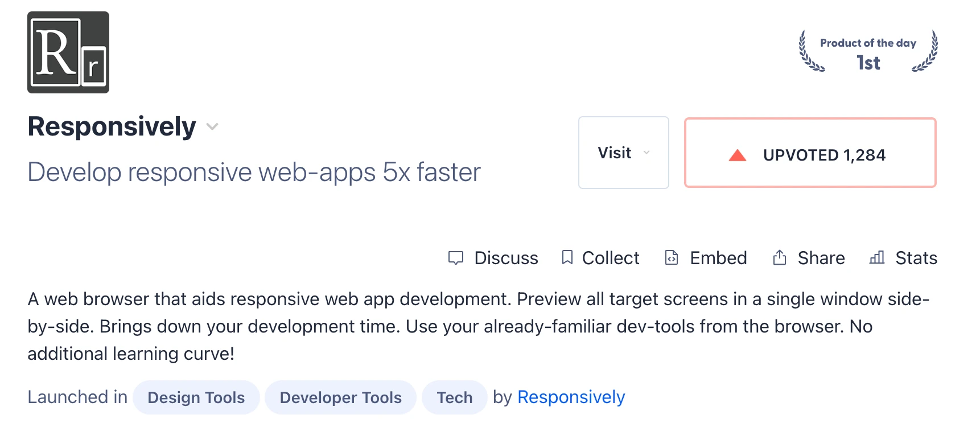Click tagline "Develop responsive web-apps 5x faster"
Screen dimensions: 980x435
point(254,172)
